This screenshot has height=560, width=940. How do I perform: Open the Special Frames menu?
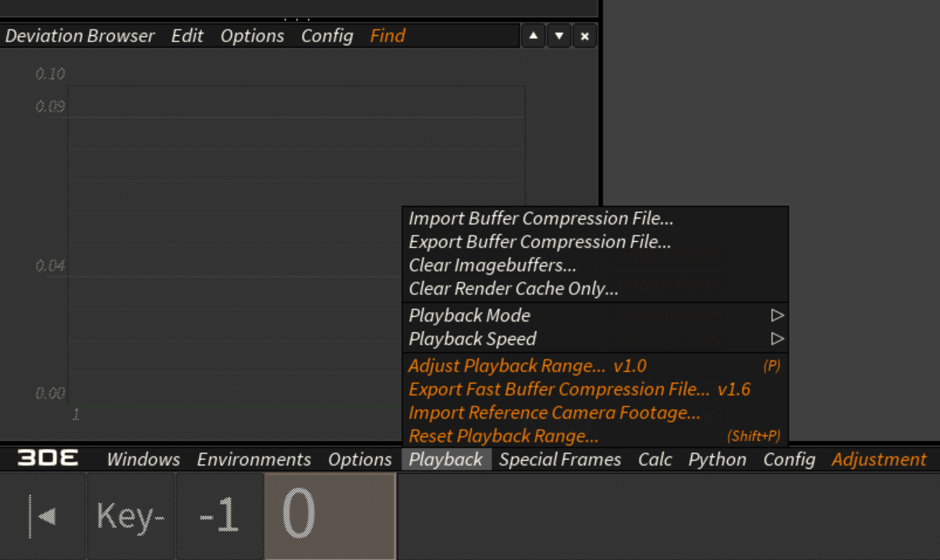click(x=560, y=459)
